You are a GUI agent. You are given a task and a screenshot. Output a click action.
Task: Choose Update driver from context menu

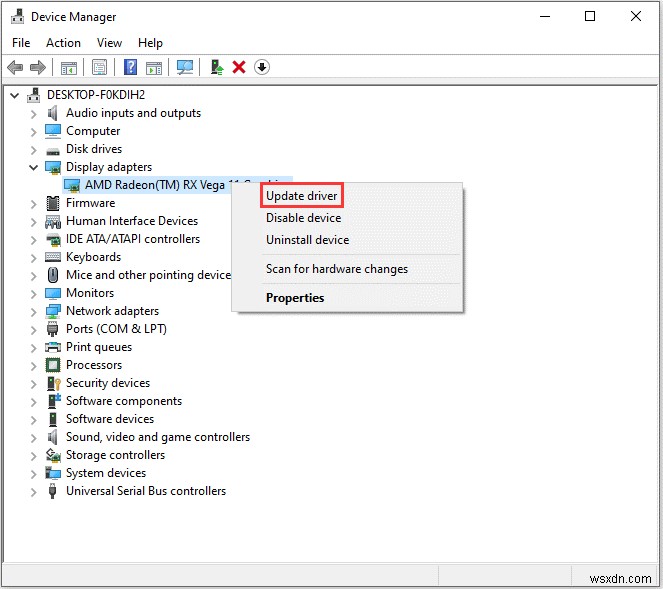click(301, 196)
